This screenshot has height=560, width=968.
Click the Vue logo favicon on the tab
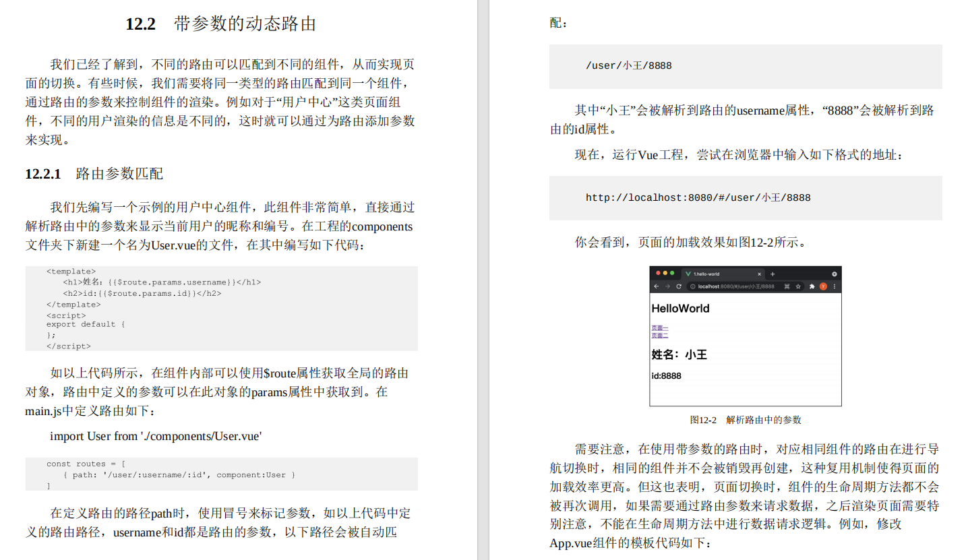coord(688,274)
